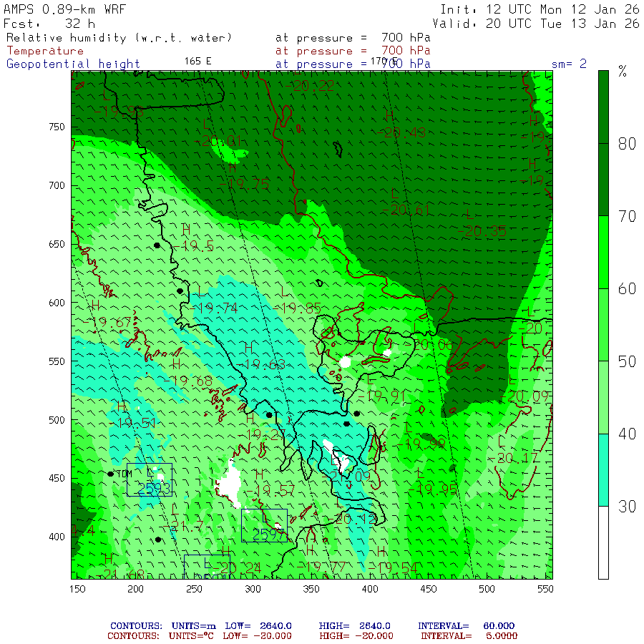
Task: Click the Init 12 UTC time text
Action: (x=539, y=9)
